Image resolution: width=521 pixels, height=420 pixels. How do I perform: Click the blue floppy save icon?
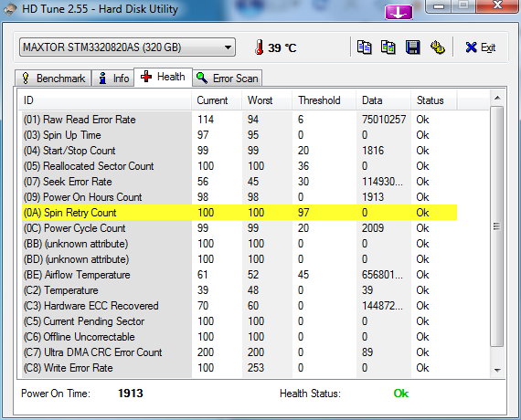pyautogui.click(x=412, y=47)
